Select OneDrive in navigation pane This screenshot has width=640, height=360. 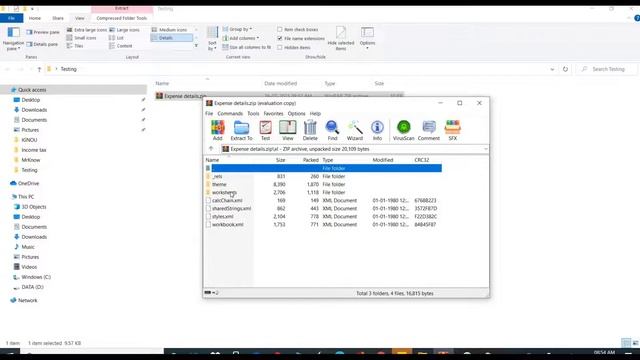coord(28,183)
